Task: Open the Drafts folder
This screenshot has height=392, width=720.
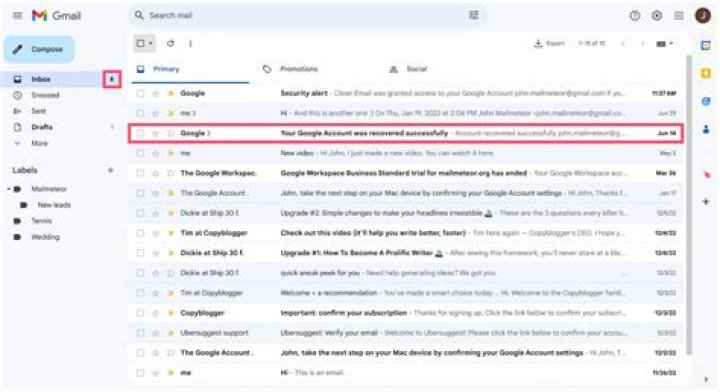Action: tap(42, 127)
